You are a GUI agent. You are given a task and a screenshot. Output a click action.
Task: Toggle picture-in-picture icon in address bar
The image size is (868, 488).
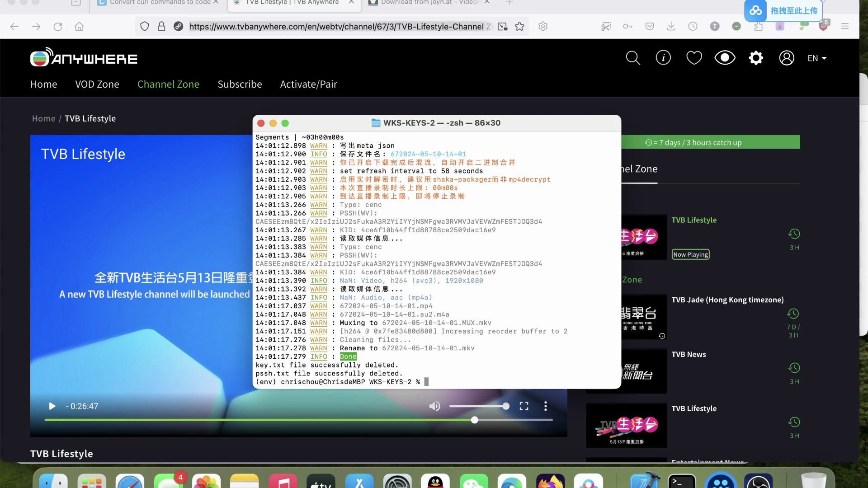(502, 27)
